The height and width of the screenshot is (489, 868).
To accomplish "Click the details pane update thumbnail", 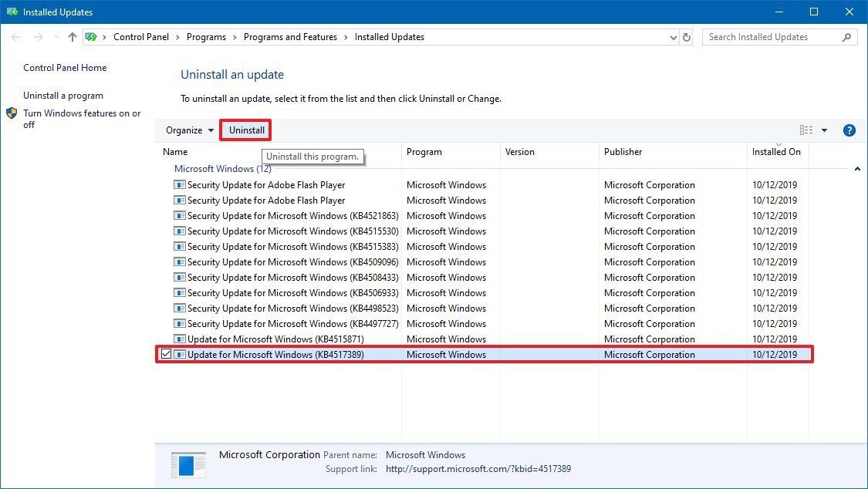I will coord(188,464).
